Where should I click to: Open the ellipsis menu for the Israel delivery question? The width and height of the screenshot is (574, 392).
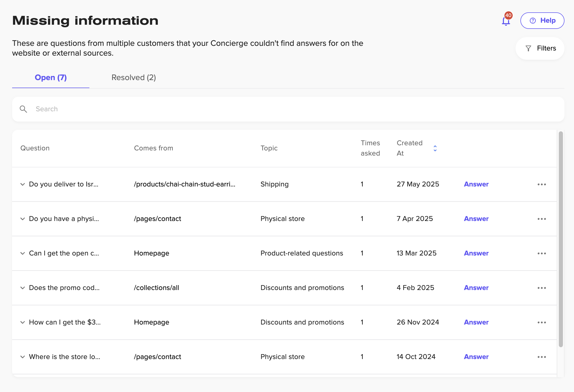542,184
